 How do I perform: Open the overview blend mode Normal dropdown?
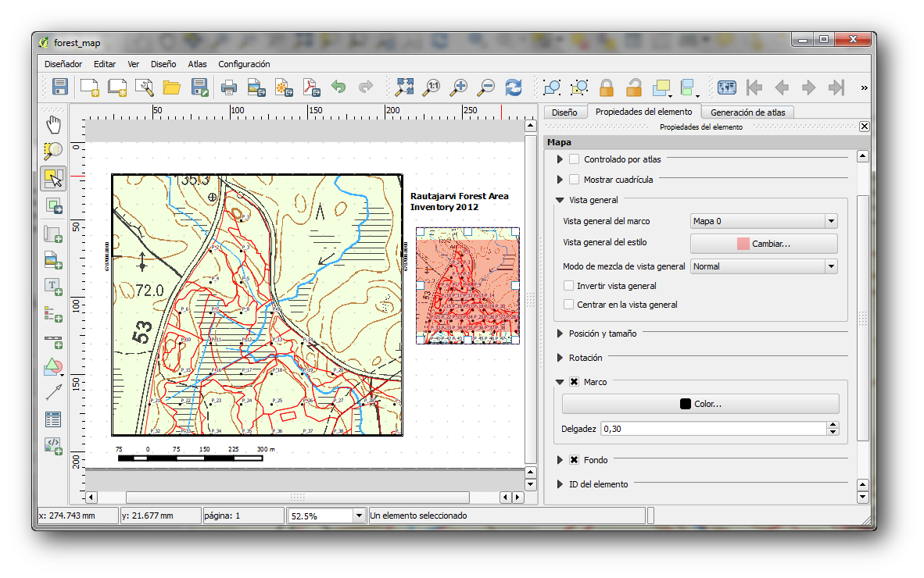point(764,266)
